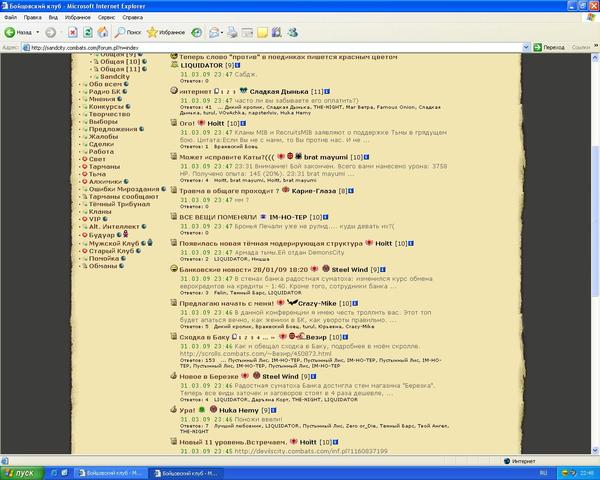Go to Home page icon
The image size is (600, 480).
(x=103, y=33)
